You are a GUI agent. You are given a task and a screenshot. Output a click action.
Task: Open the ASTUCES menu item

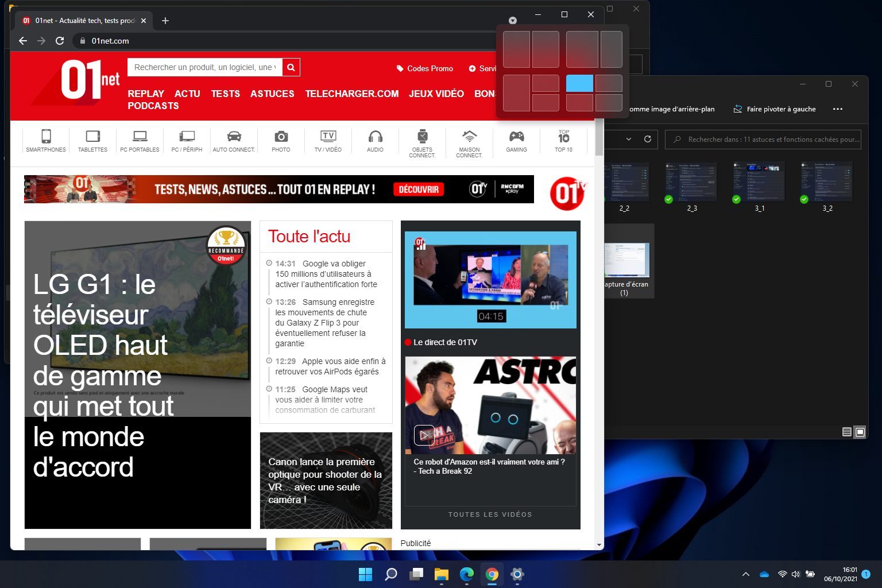pos(272,94)
